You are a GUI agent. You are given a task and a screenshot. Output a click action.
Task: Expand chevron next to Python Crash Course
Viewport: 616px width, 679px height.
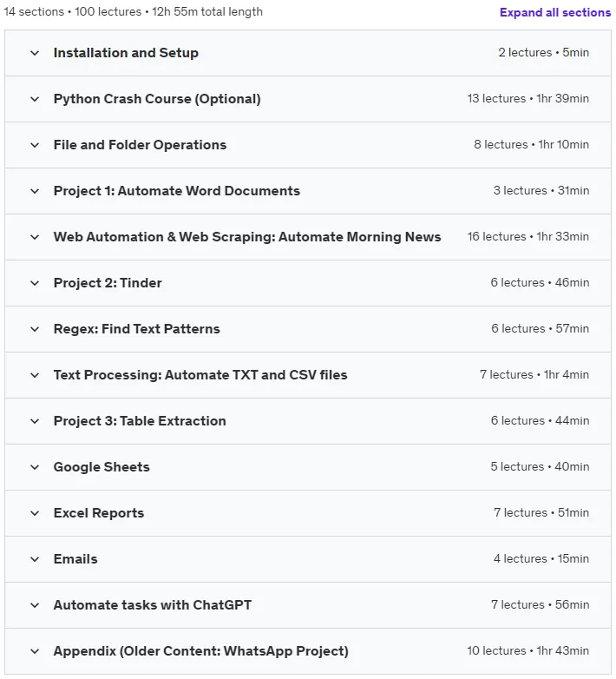point(35,99)
